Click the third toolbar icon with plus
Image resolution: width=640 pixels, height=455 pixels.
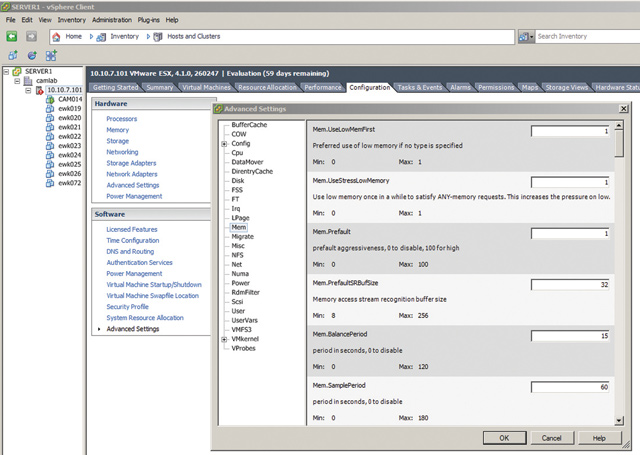click(51, 55)
